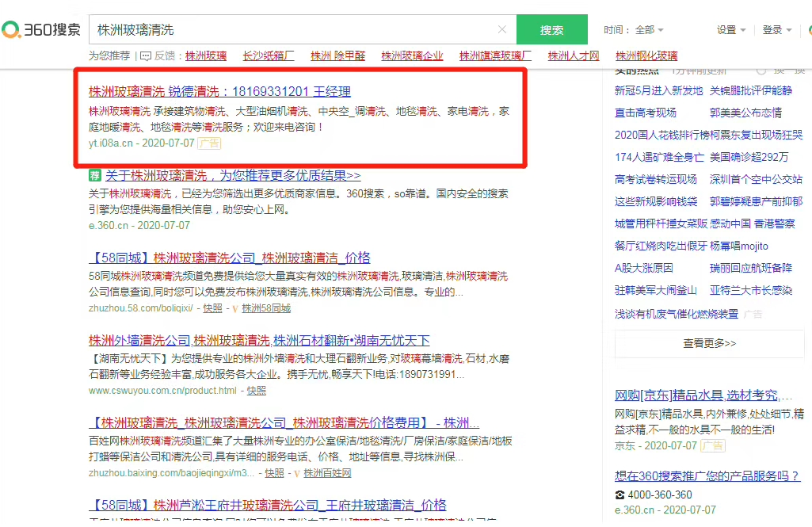Open the 锐德清洗 ad result title
Viewport: 812px width, 527px height.
[219, 92]
